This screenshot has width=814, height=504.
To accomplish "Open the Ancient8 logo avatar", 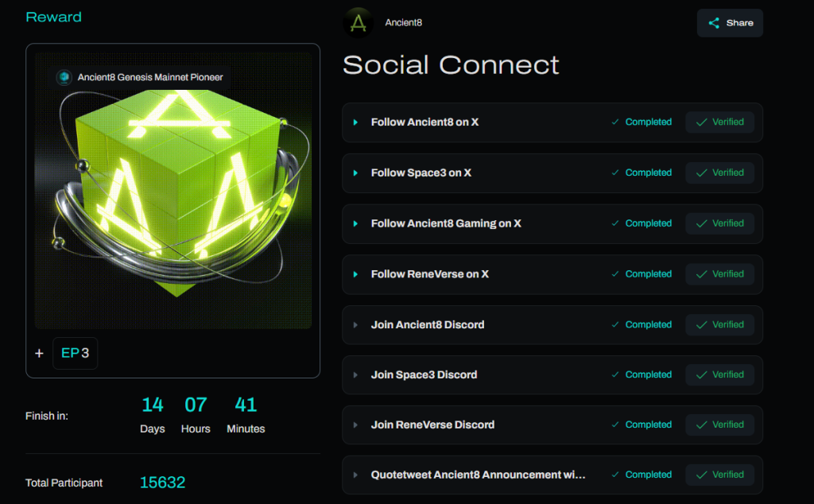I will 359,23.
